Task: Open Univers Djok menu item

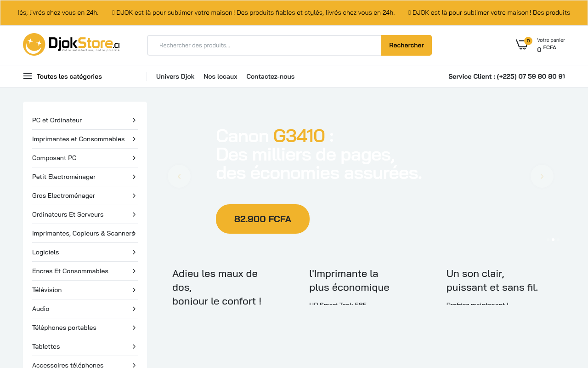Action: (175, 76)
